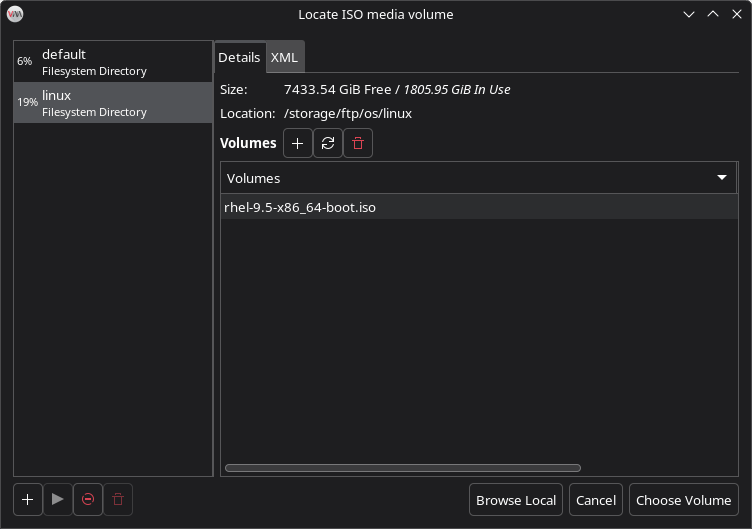Stop the selected storage pool
The width and height of the screenshot is (752, 529).
88,499
